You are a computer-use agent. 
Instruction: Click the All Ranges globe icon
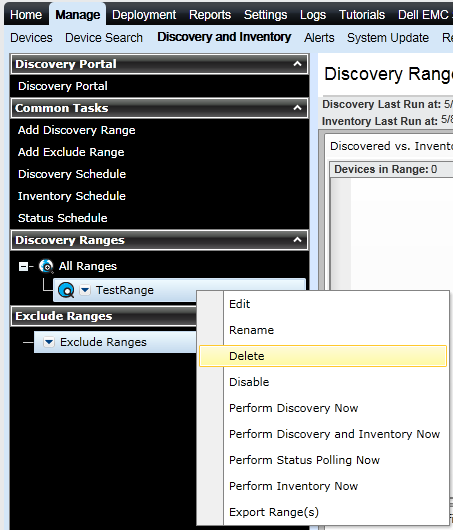click(46, 266)
